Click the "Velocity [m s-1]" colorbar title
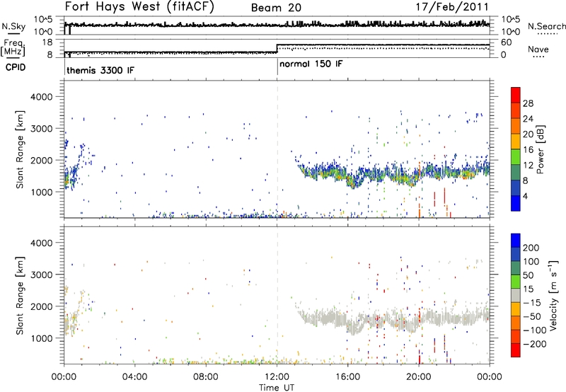The width and height of the screenshot is (566, 392). click(553, 295)
